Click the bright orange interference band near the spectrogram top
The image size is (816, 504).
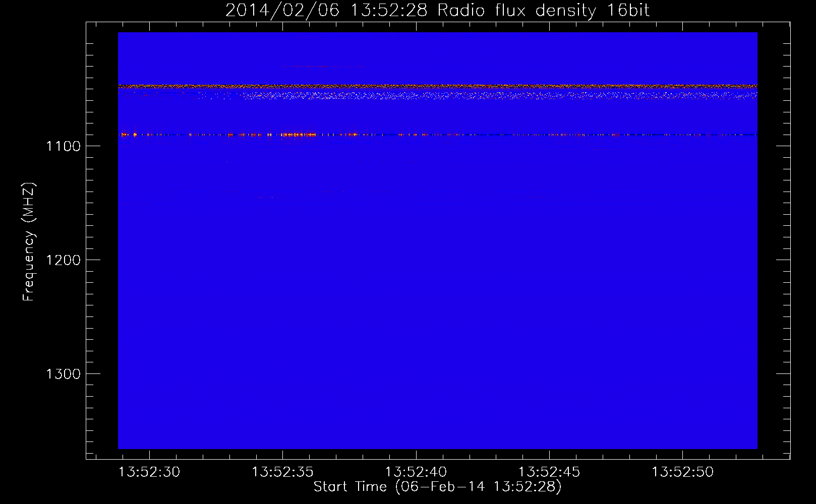pyautogui.click(x=437, y=86)
